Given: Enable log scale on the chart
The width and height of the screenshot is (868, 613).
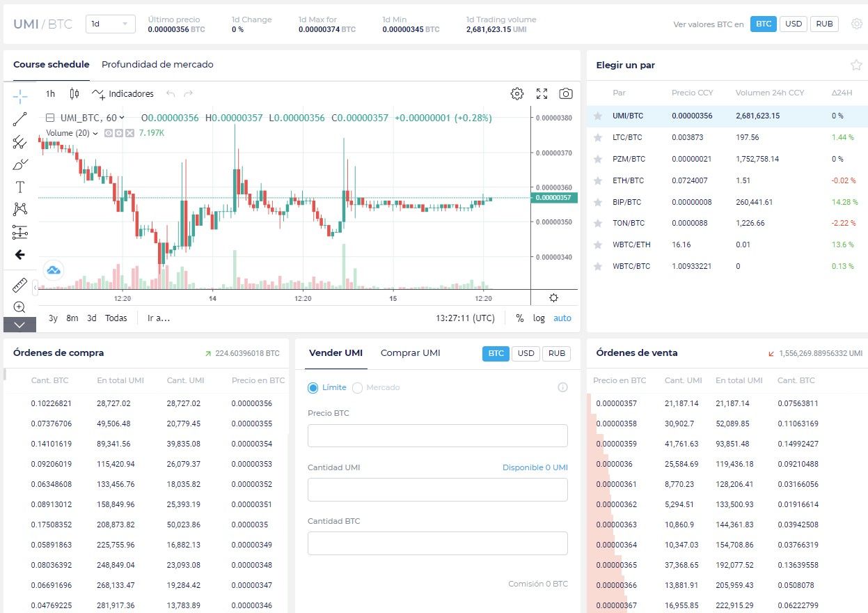Looking at the screenshot, I should (x=538, y=318).
